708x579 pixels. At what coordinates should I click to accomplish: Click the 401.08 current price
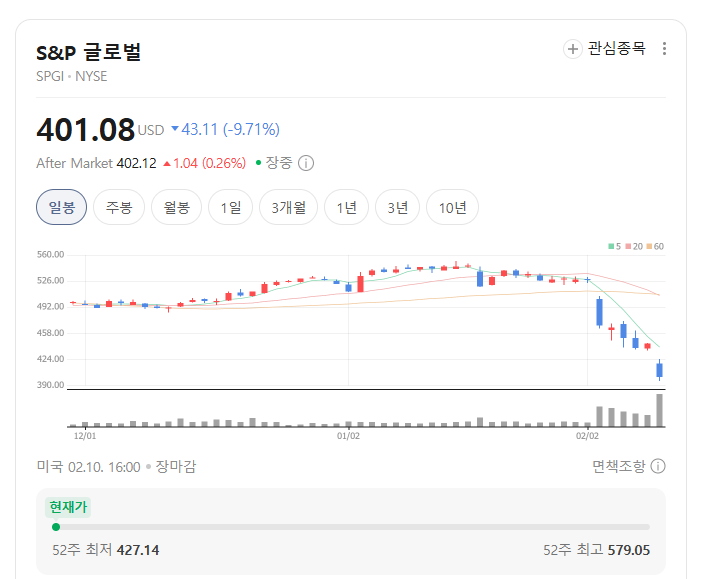coord(85,130)
